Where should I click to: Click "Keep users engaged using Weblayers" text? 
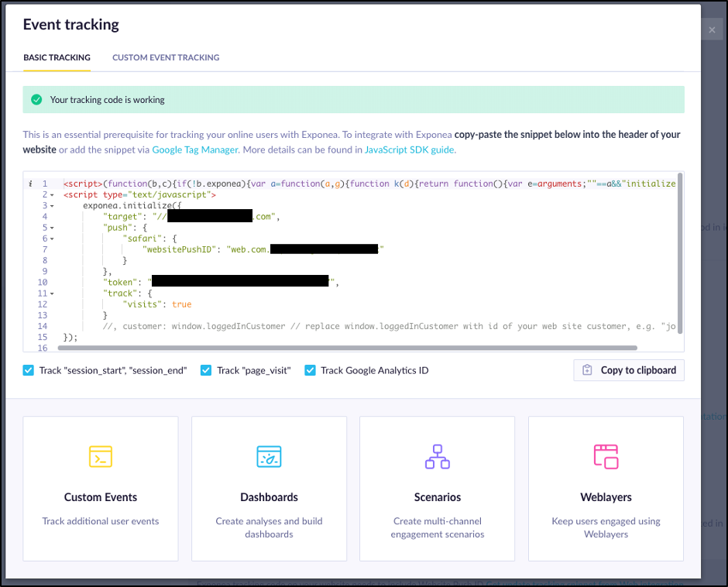click(x=606, y=527)
